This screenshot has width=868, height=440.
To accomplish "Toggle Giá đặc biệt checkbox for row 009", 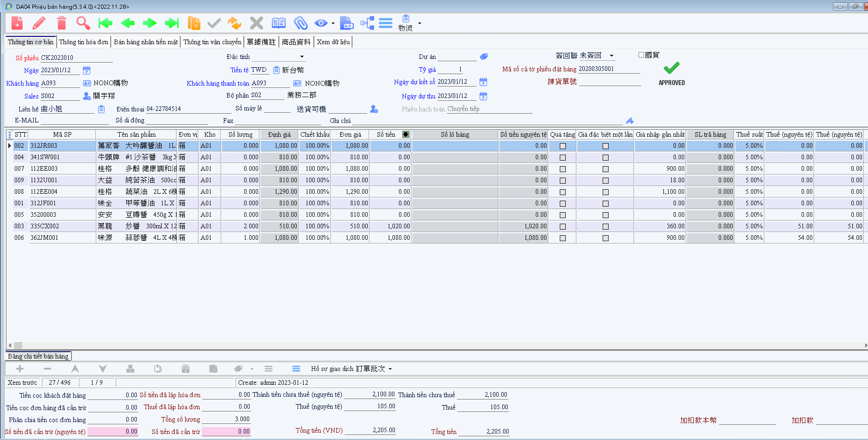I will pos(605,180).
